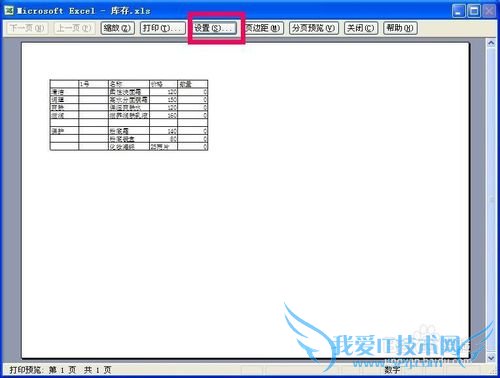Switch to 分页预览(V) page break preview
Viewport: 500px width, 378px height.
314,28
